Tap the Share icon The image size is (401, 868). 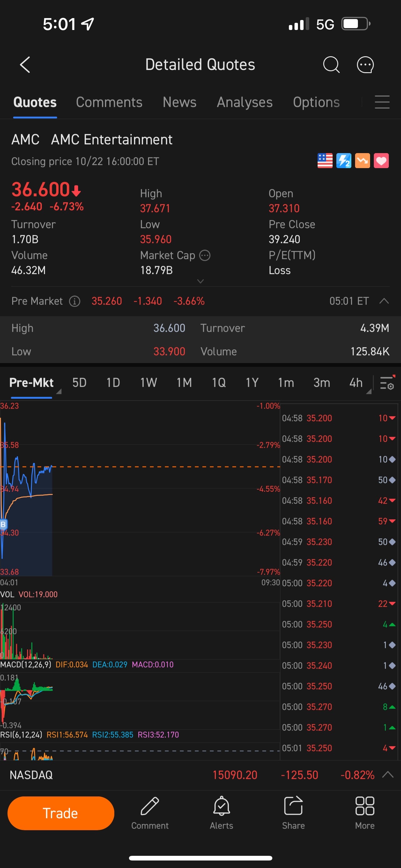(293, 813)
